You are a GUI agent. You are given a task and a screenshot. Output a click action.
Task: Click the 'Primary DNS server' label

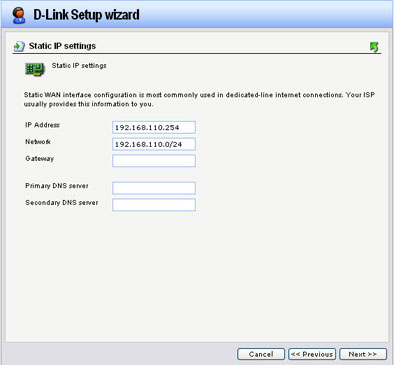[57, 186]
